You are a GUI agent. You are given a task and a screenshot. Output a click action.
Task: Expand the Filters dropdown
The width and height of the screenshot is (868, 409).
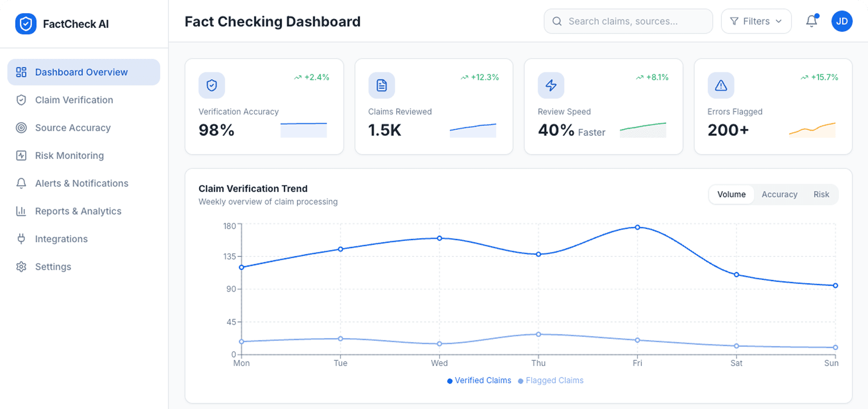click(756, 21)
